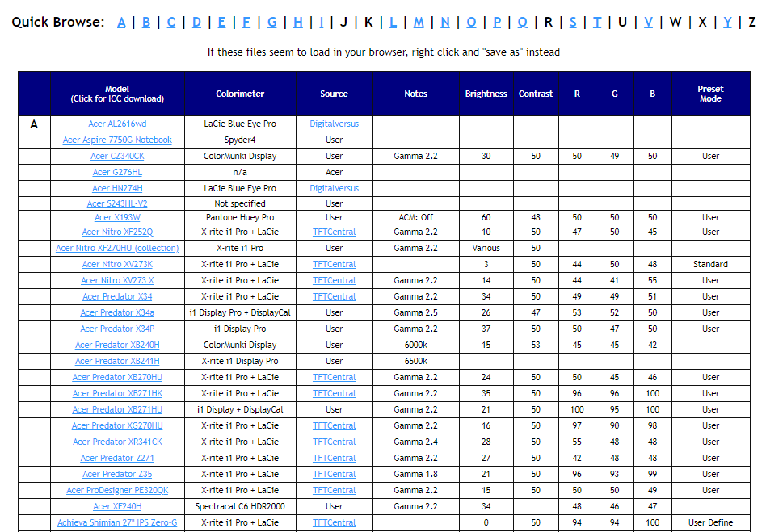
Task: Download Acer Predator X34 ICC profile
Action: tap(117, 297)
